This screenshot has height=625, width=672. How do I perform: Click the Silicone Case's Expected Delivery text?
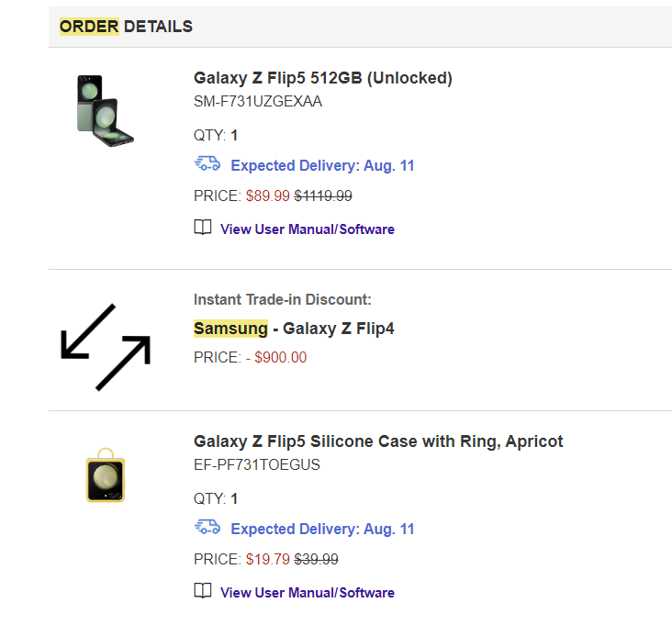[322, 530]
